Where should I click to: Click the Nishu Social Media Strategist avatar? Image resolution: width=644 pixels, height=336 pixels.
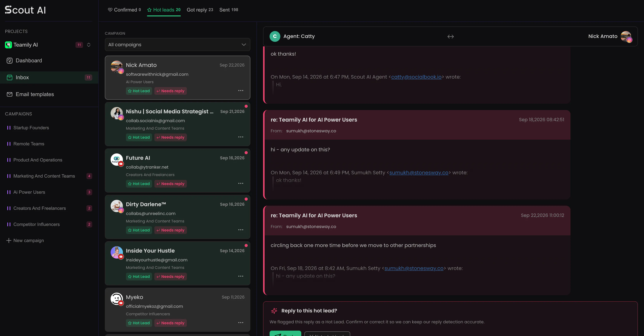coord(117,113)
